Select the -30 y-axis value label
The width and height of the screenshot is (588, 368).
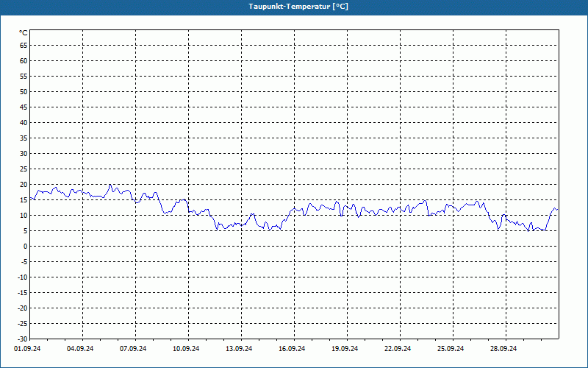23,339
